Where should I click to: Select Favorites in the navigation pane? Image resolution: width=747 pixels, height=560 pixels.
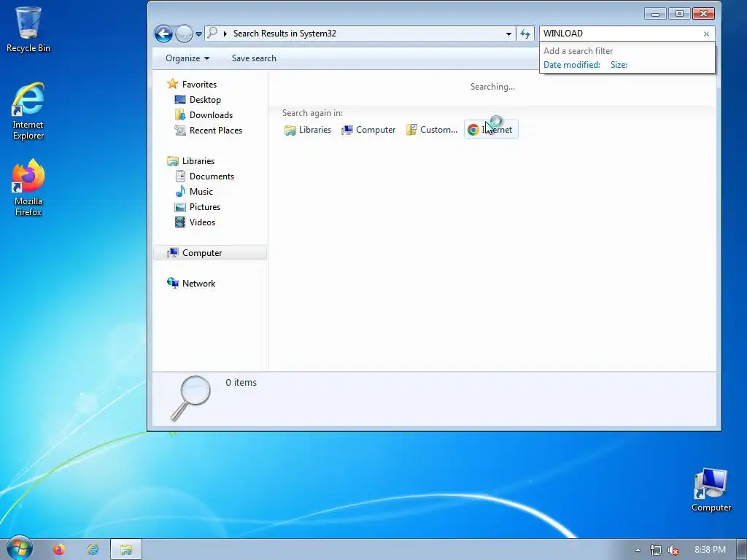(x=199, y=85)
